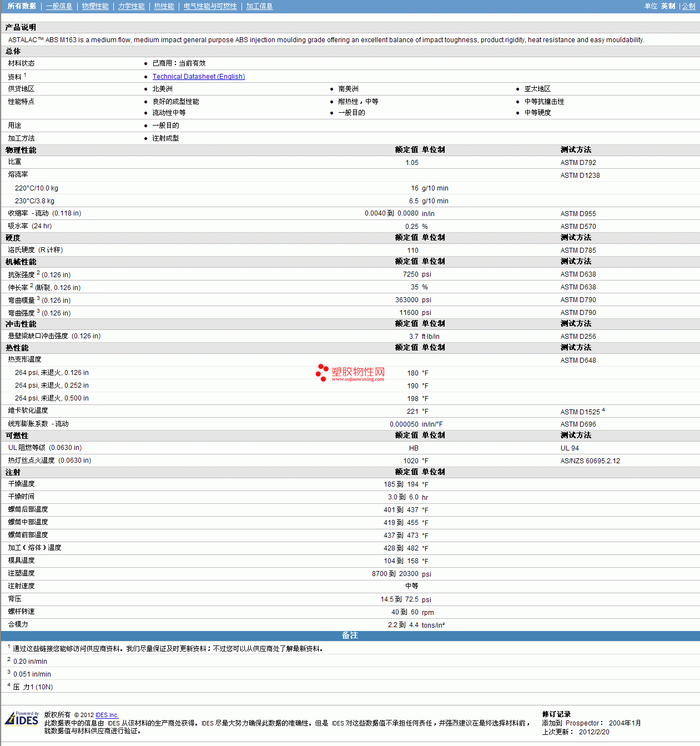This screenshot has height=746, width=700.
Task: Click 南美洲 supply region
Action: tap(348, 89)
